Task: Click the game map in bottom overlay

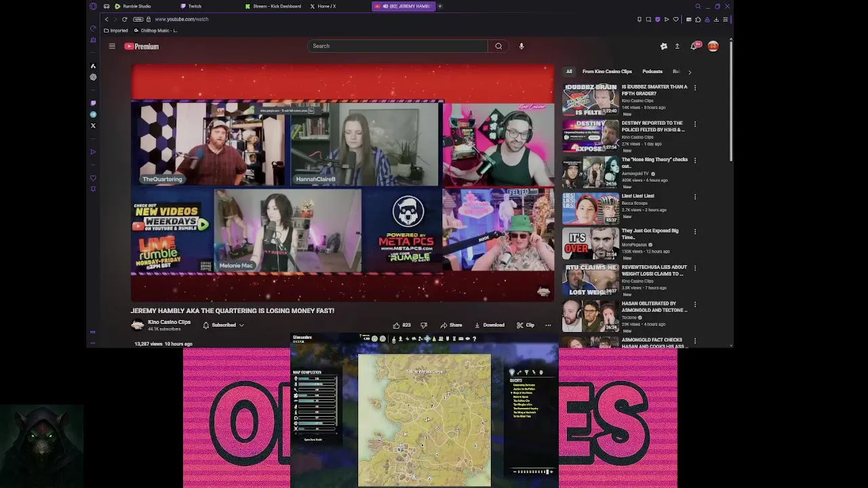Action: coord(425,420)
